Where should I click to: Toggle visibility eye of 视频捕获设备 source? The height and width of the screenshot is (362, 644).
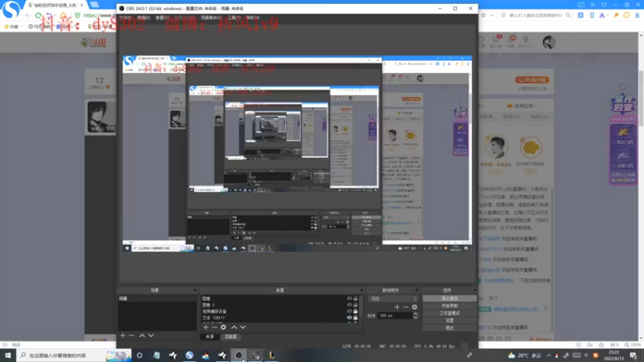349,311
